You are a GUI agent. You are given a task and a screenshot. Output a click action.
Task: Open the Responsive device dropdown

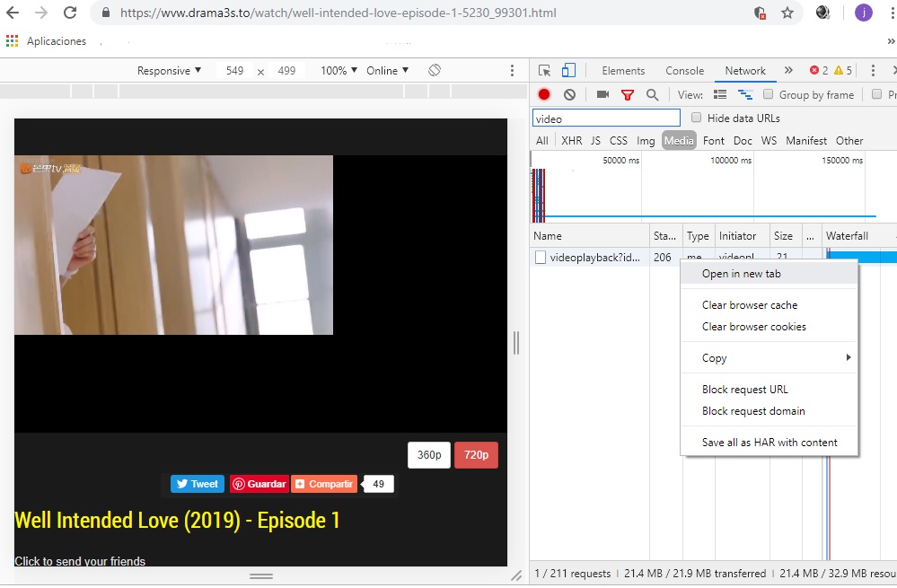169,70
